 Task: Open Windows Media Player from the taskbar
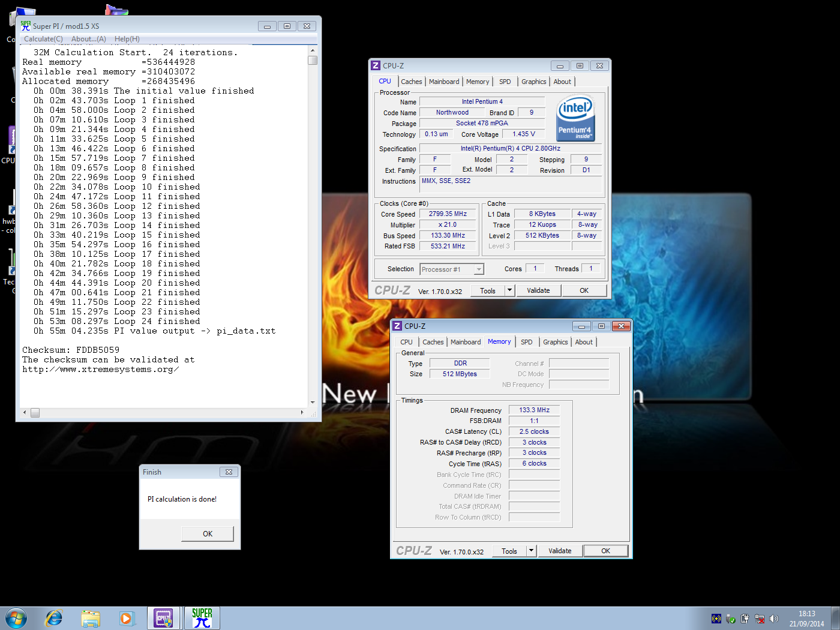pyautogui.click(x=126, y=618)
